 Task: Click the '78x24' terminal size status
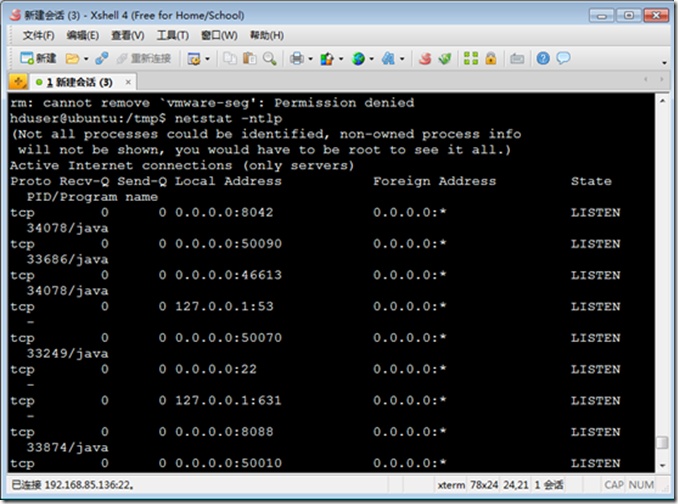(x=484, y=485)
